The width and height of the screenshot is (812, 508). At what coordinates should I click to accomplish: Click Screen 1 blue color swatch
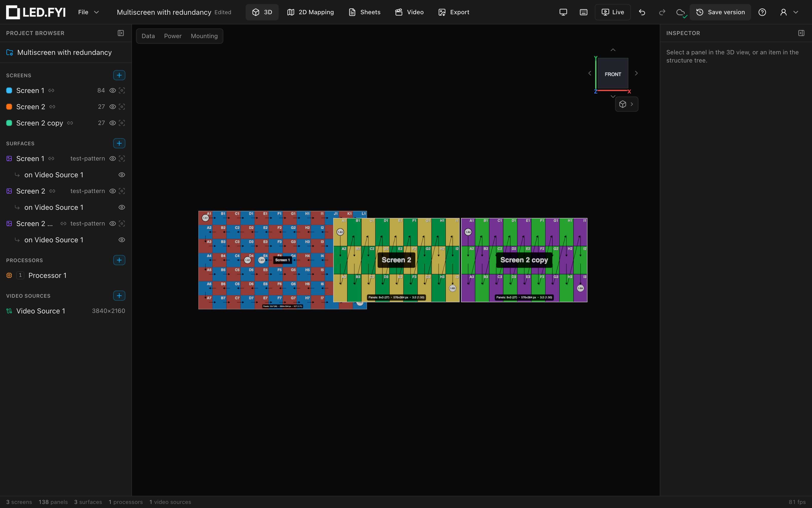click(9, 90)
